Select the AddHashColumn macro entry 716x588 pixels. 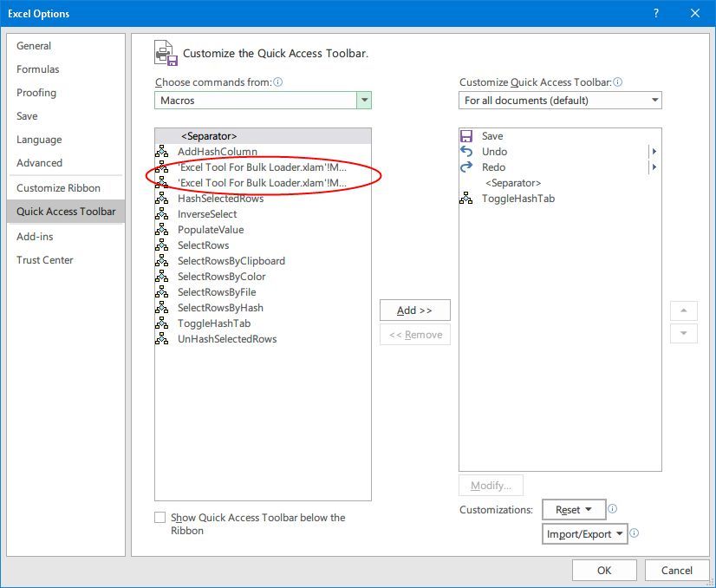click(263, 151)
